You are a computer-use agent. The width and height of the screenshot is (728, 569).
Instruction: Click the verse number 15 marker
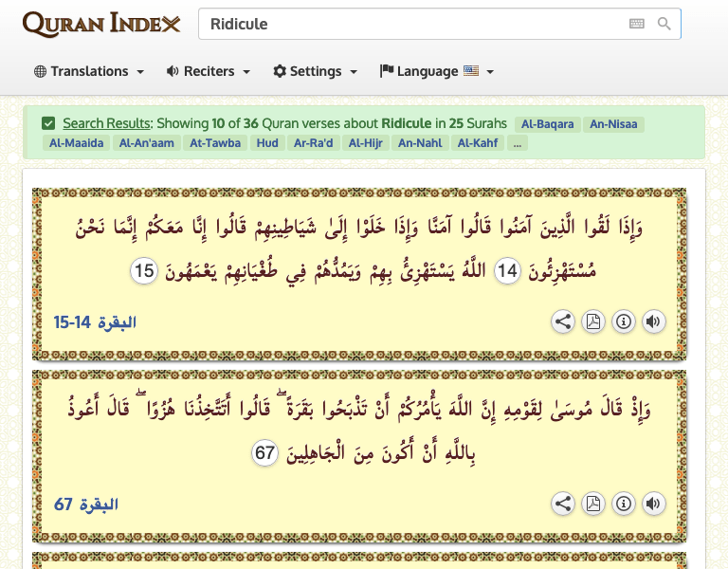pyautogui.click(x=144, y=271)
